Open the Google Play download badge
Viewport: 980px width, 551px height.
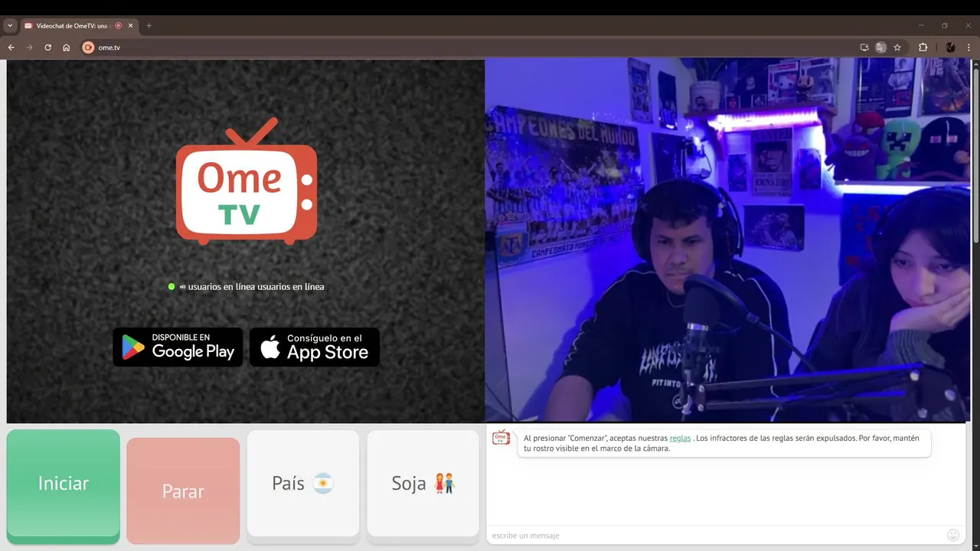pyautogui.click(x=178, y=347)
